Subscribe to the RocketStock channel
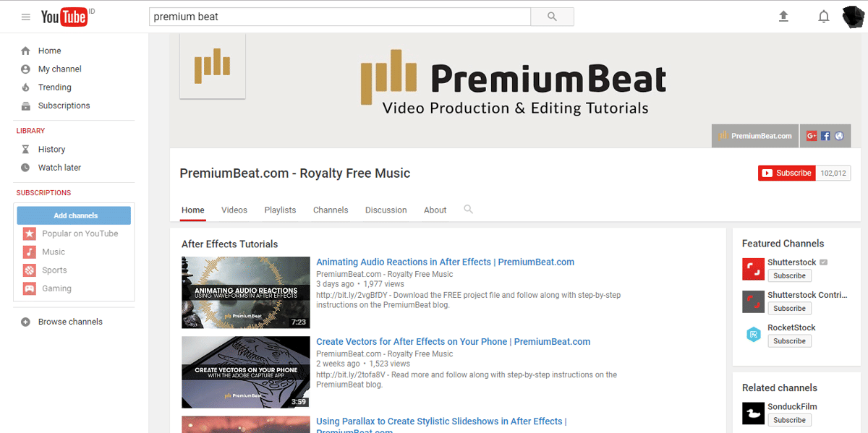The image size is (868, 433). pyautogui.click(x=789, y=341)
